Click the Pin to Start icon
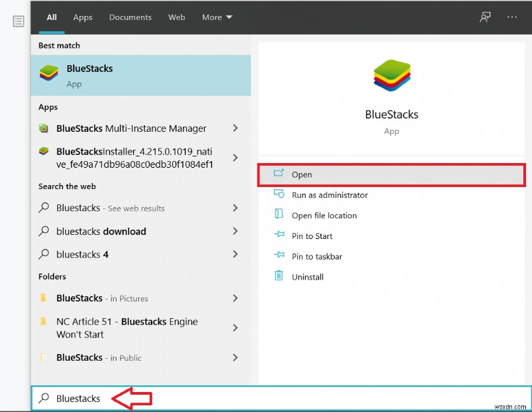The image size is (532, 412). point(279,236)
